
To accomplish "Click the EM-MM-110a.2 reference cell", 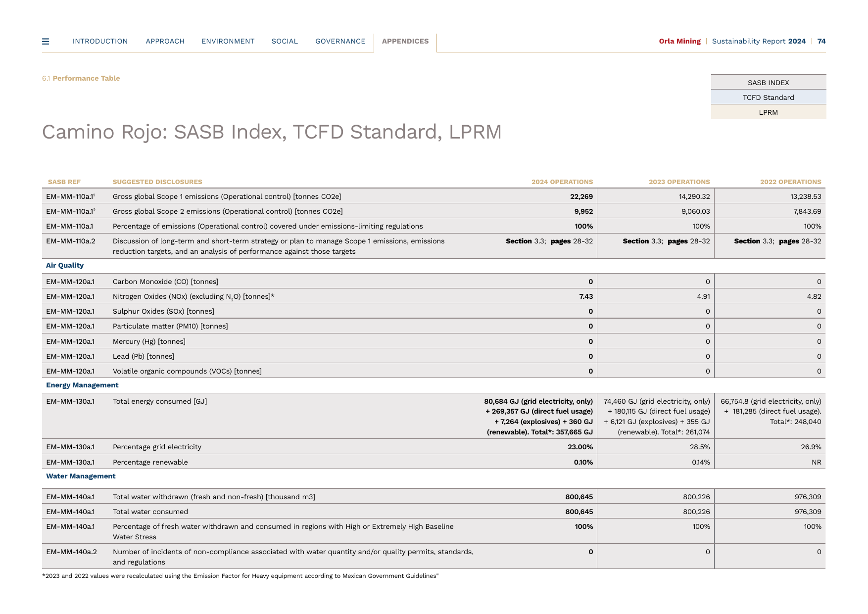I will tap(71, 241).
